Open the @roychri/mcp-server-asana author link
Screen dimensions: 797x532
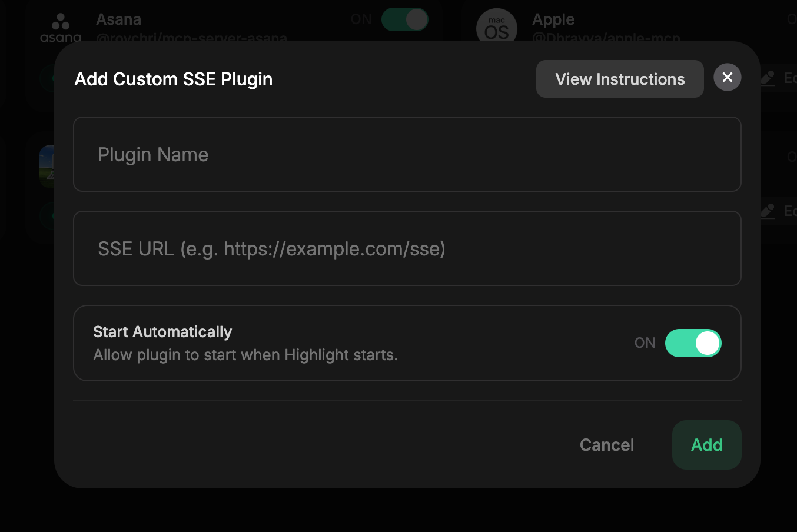pos(191,37)
